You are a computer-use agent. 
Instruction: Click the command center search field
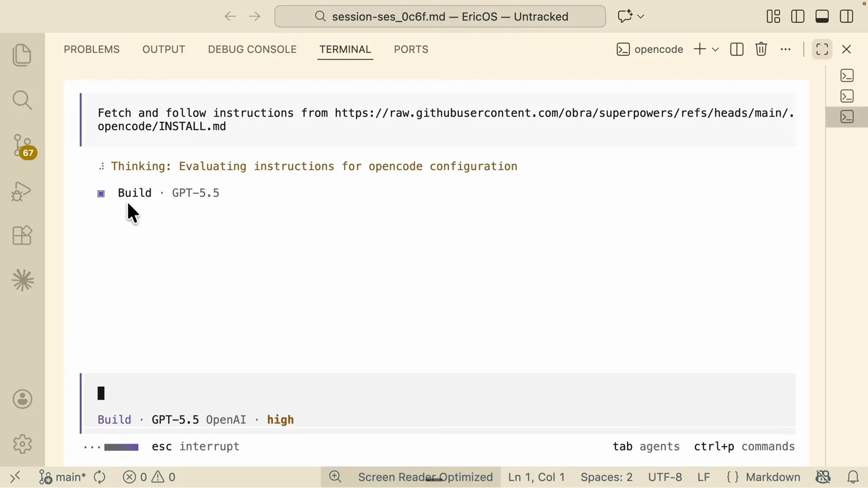tap(440, 16)
